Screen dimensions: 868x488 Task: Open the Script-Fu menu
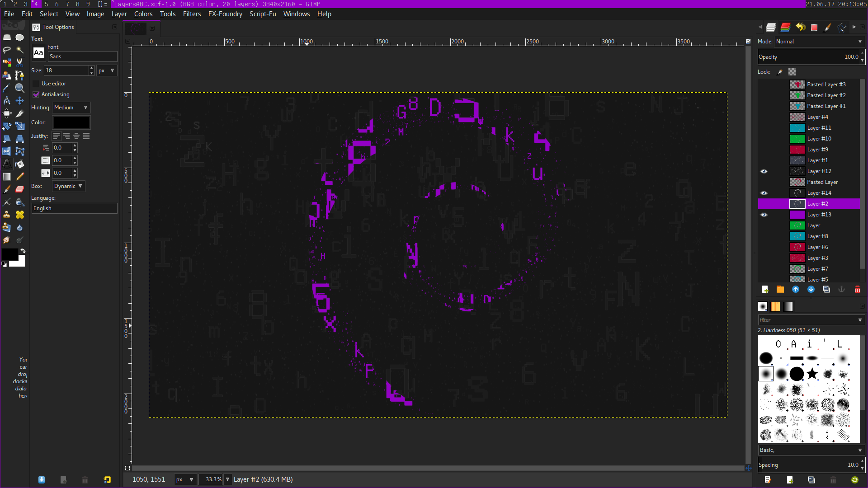click(262, 14)
